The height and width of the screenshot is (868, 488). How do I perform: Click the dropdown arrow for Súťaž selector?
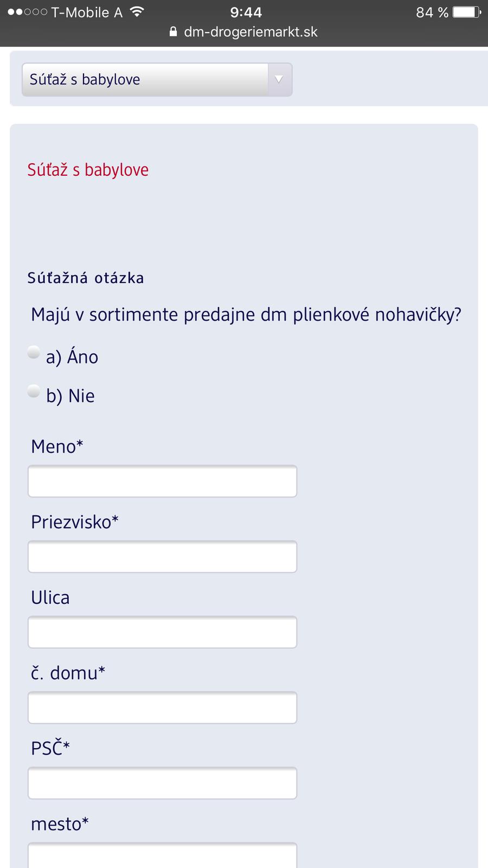point(279,80)
